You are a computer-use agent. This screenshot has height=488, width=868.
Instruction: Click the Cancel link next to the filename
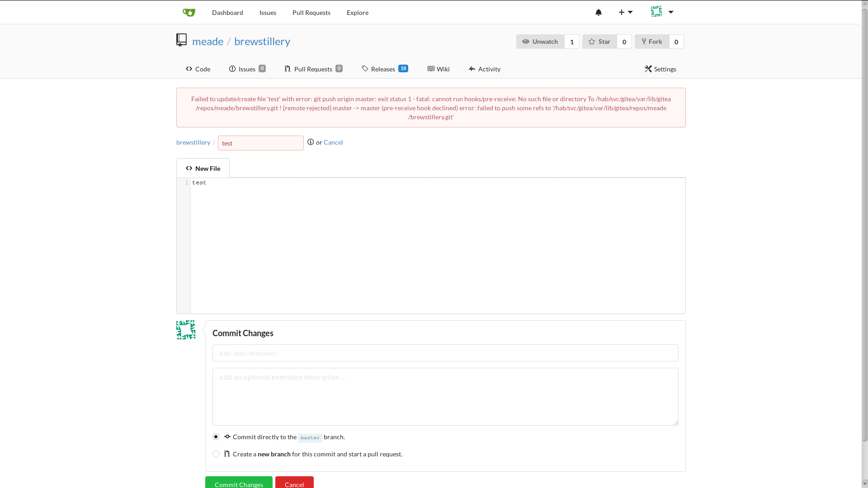coord(333,142)
